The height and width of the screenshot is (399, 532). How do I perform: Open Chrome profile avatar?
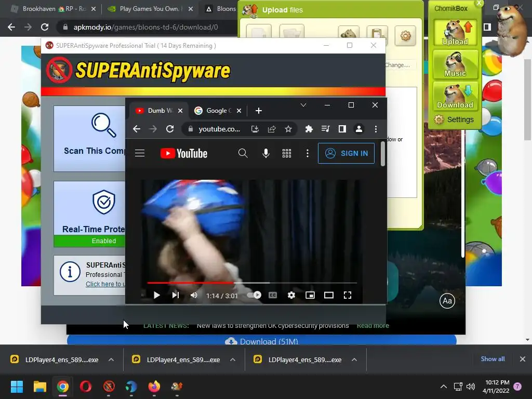click(x=358, y=129)
